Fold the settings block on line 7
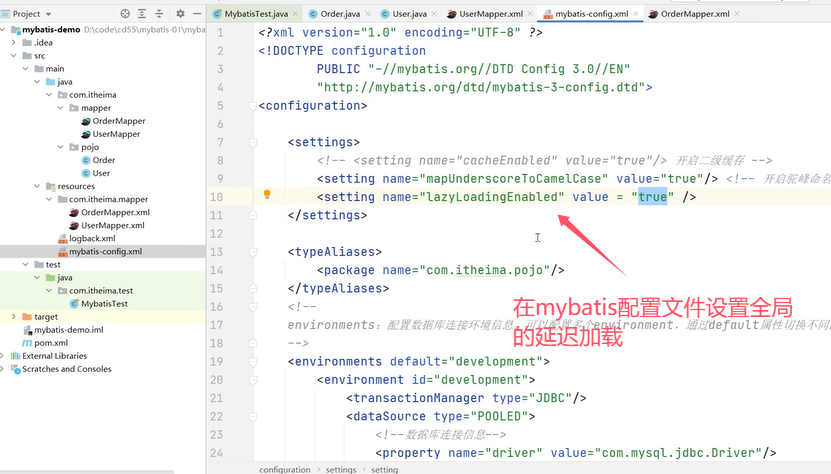The image size is (831, 474). coord(253,143)
